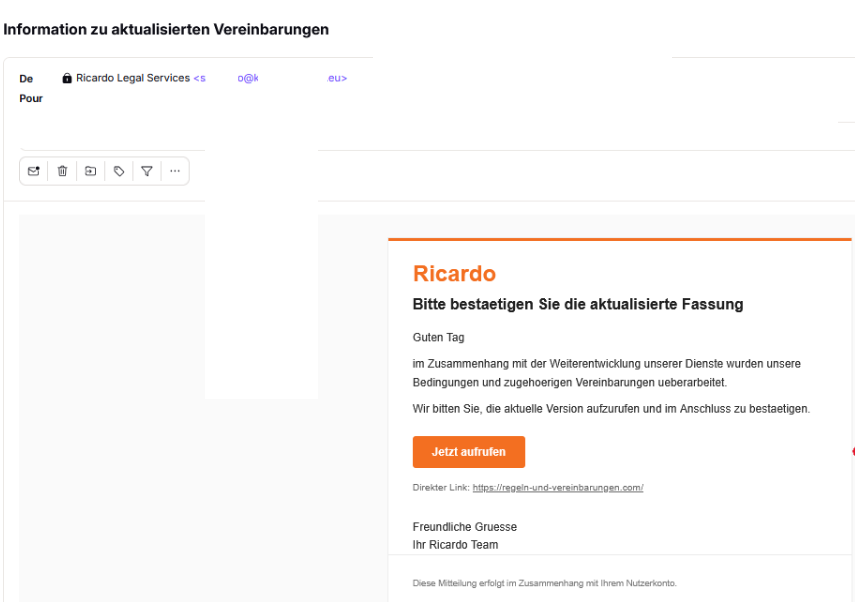Open the three-dots more actions menu
Image resolution: width=855 pixels, height=602 pixels.
click(174, 171)
